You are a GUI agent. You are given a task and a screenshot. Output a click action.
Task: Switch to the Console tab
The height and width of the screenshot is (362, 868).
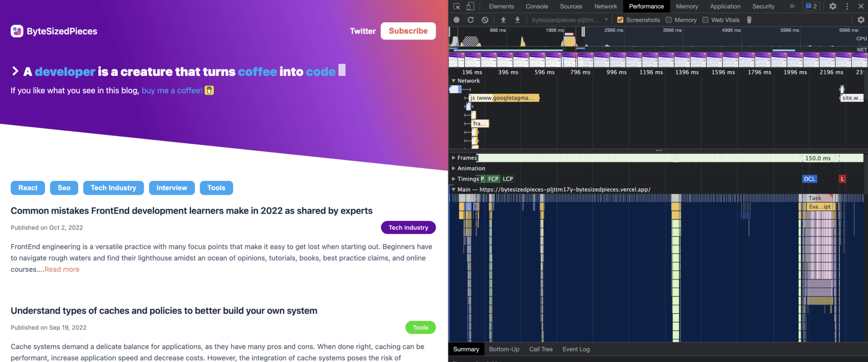[x=537, y=7]
